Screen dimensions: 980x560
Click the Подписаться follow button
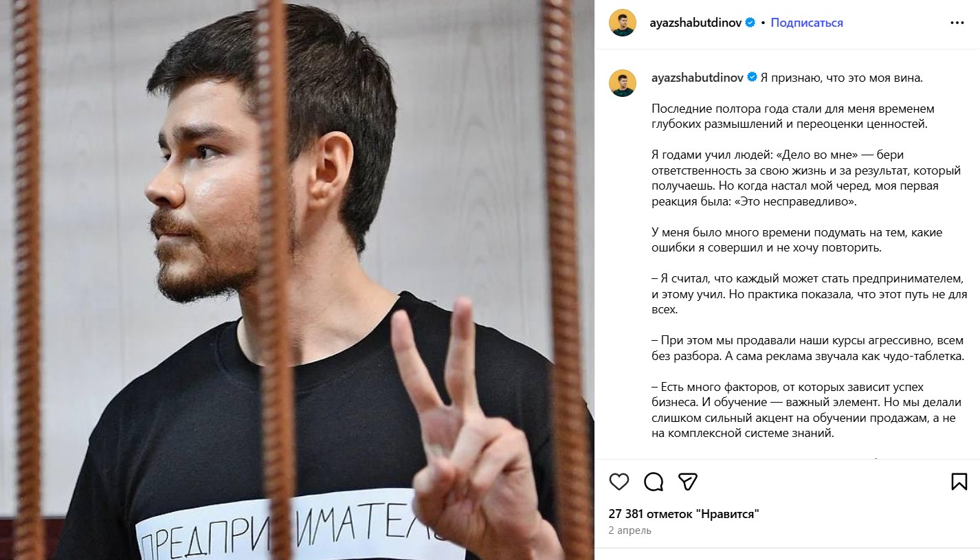coord(807,23)
